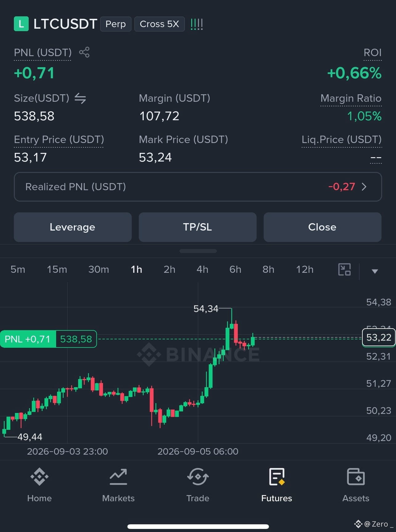The width and height of the screenshot is (396, 532).
Task: Open the Markets tab
Action: pos(118,485)
